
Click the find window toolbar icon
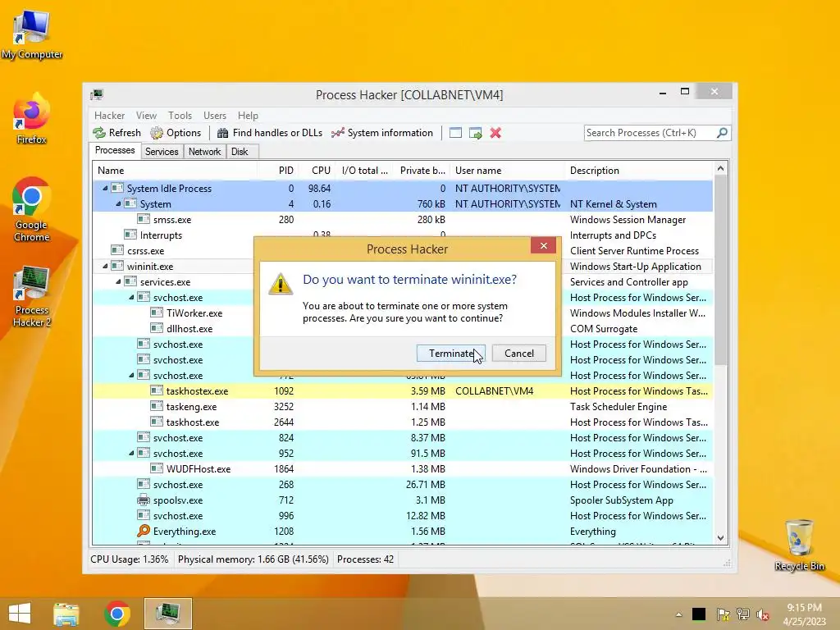tap(455, 133)
